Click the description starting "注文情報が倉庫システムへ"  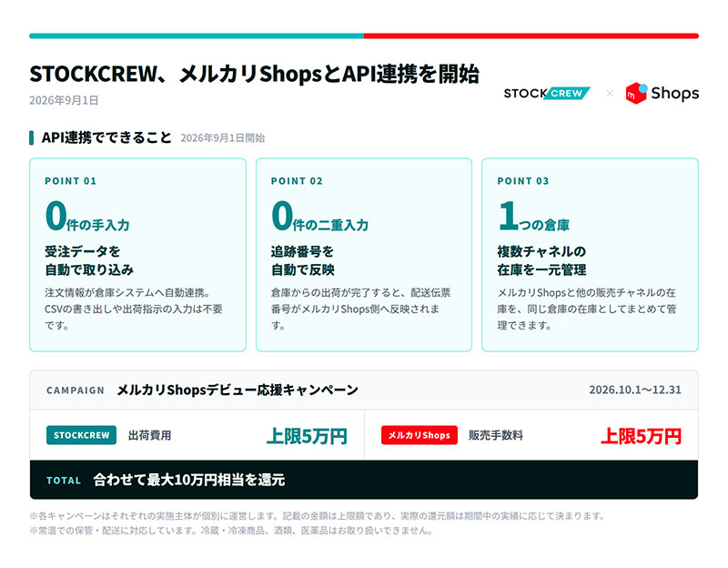(x=134, y=309)
